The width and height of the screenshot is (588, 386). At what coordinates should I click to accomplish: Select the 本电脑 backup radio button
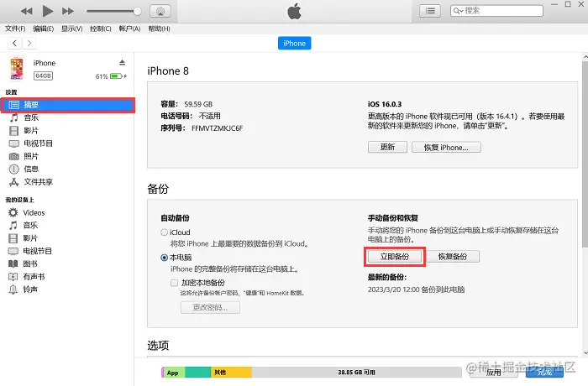165,258
